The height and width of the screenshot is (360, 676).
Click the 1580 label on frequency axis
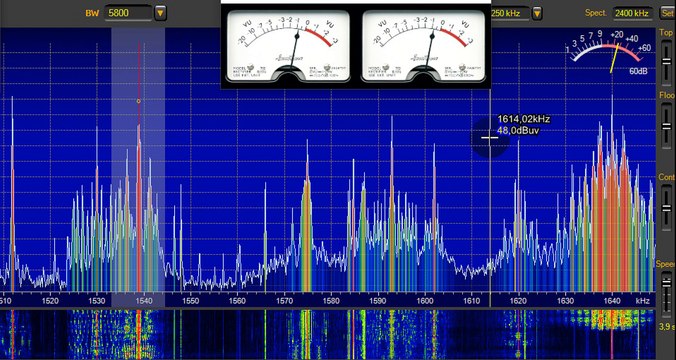pos(331,301)
